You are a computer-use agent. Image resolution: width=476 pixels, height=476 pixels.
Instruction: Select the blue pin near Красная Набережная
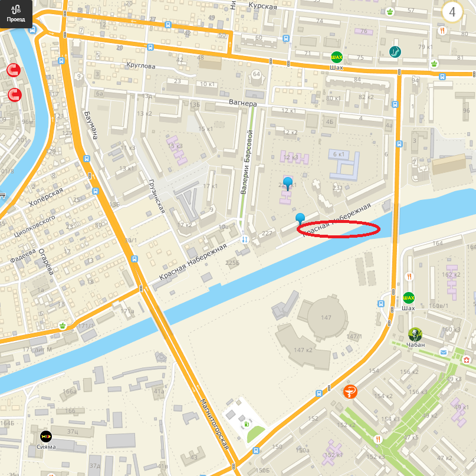click(x=300, y=219)
